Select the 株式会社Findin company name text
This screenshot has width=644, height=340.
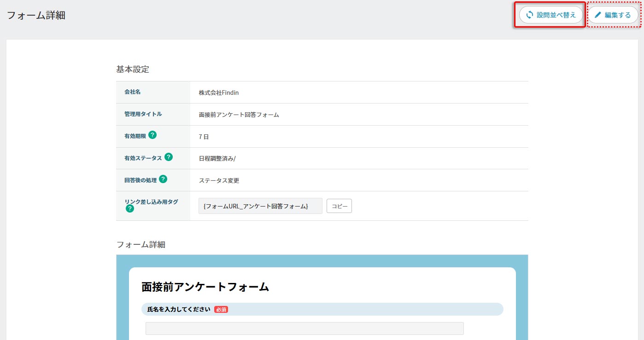pos(219,92)
